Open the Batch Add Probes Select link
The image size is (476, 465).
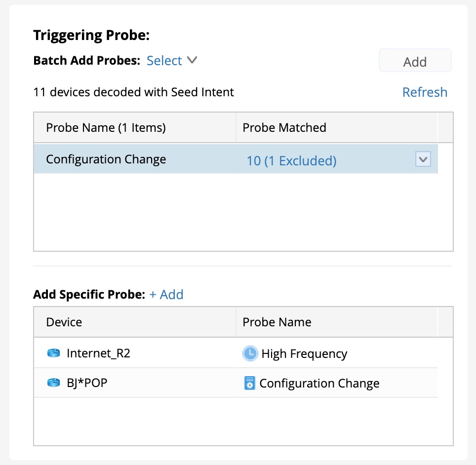tap(164, 61)
